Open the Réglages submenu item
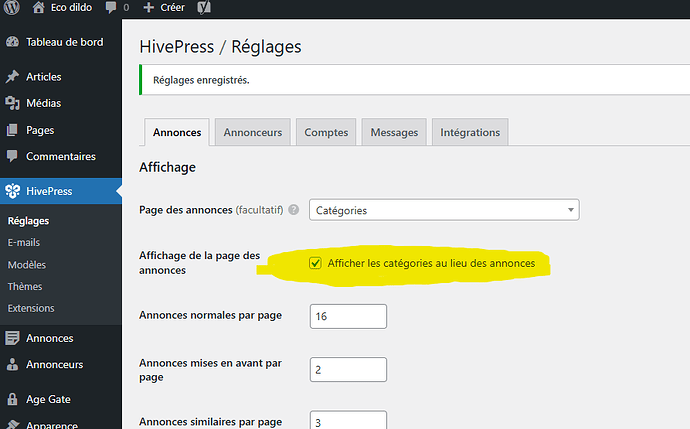The image size is (690, 429). [x=28, y=221]
